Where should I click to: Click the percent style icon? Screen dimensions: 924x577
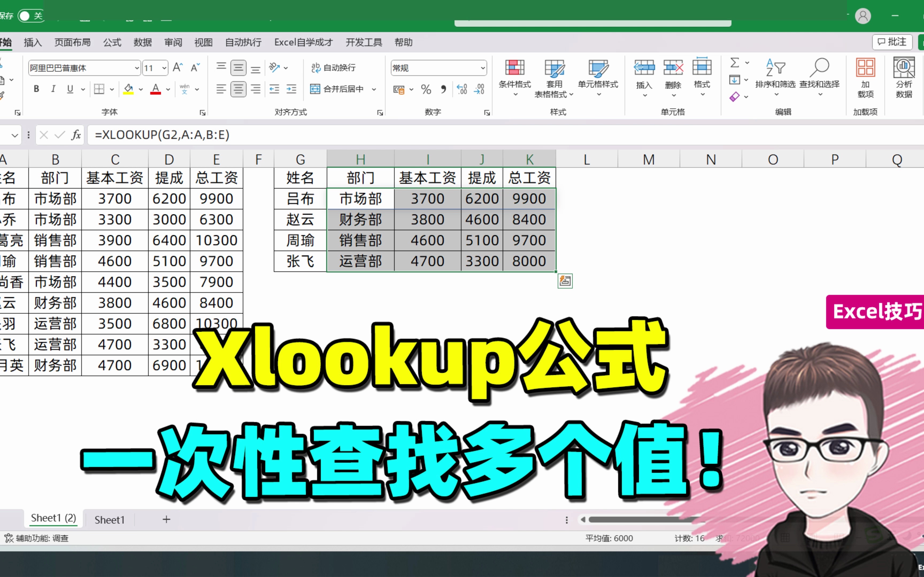coord(426,89)
